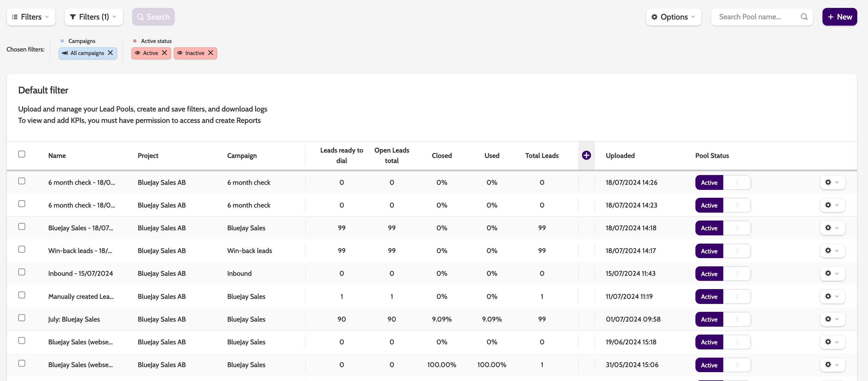Open gear menu for Win-back leads row
Screen dimensions: 868x381
832,251
